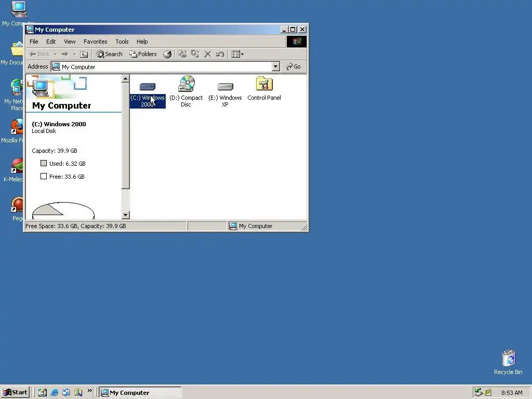This screenshot has height=399, width=532.
Task: Click the disk usage pie chart
Action: tap(63, 211)
